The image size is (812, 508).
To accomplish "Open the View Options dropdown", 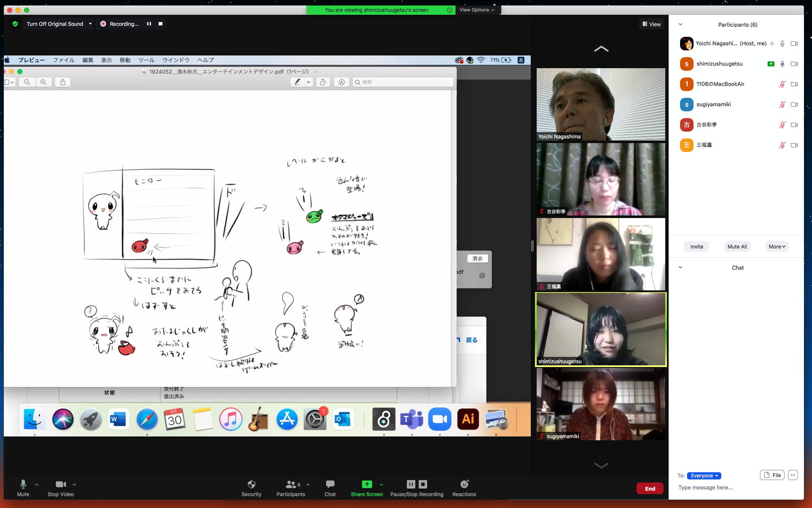I will (x=477, y=10).
